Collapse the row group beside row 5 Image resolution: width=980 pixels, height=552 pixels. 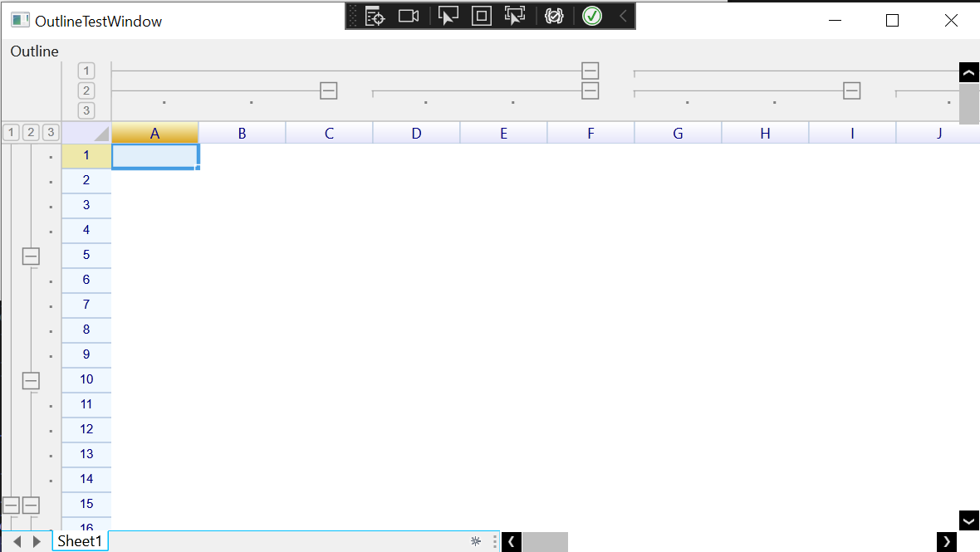click(x=31, y=256)
